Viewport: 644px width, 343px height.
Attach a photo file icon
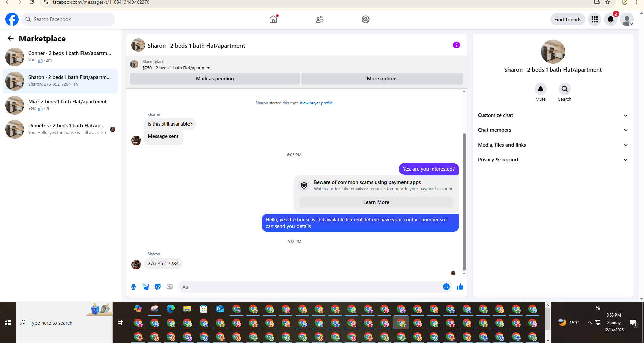click(146, 287)
